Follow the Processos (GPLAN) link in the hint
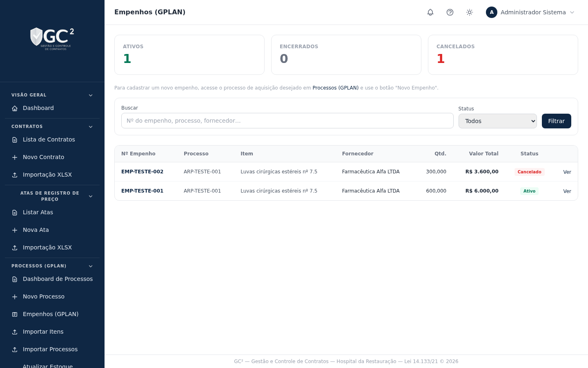The width and height of the screenshot is (588, 368). tap(335, 88)
